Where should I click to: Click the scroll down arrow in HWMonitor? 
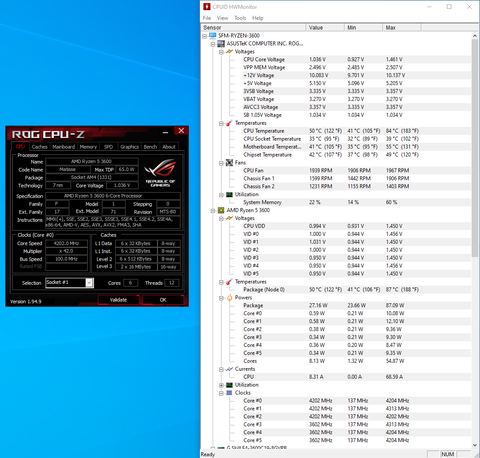[x=475, y=445]
